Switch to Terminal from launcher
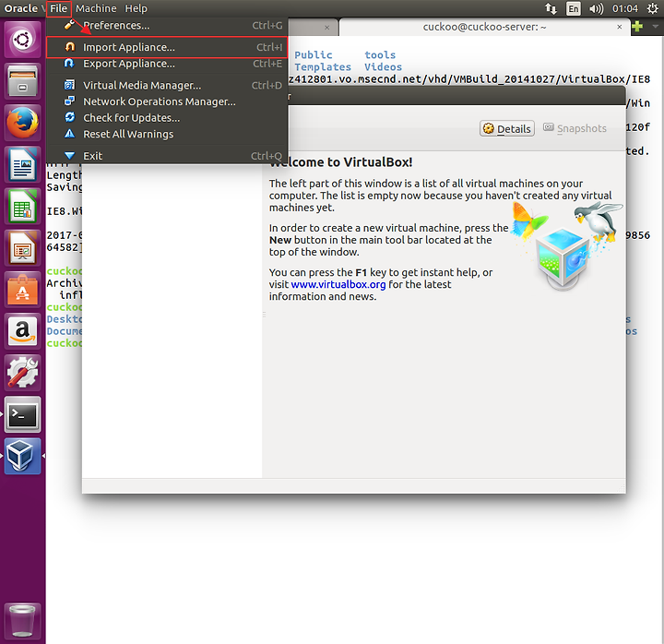 pyautogui.click(x=22, y=414)
